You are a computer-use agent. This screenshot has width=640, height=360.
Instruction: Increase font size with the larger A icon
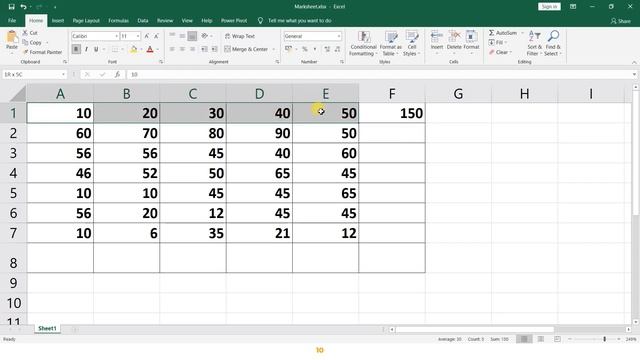pos(147,36)
